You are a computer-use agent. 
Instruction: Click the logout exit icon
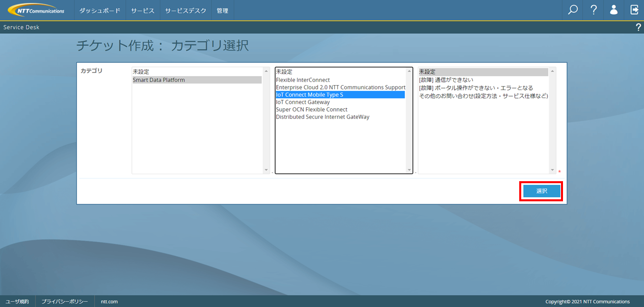tap(634, 10)
